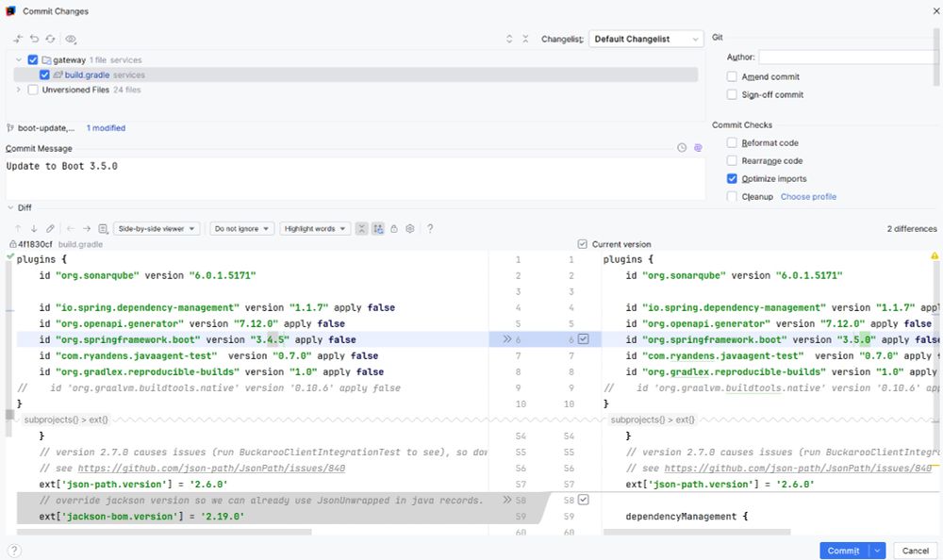Screen dimensions: 943x560
Task: Revert line 6 change with arrows
Action: coord(507,339)
